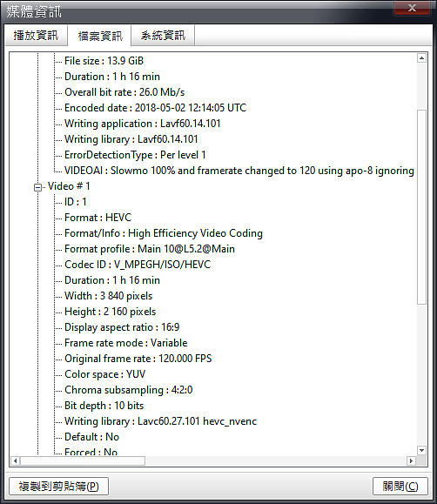Select 'Overall bit rate : 26.0 Mb/s' row

(124, 92)
